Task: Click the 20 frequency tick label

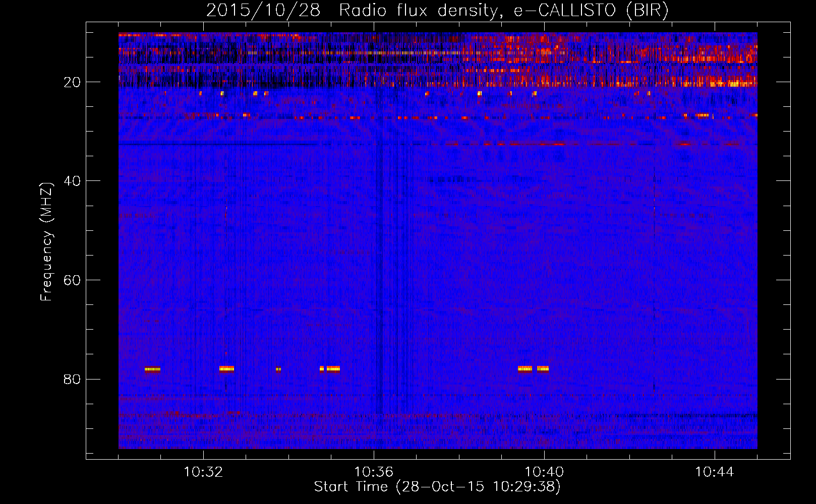Action: (x=72, y=82)
